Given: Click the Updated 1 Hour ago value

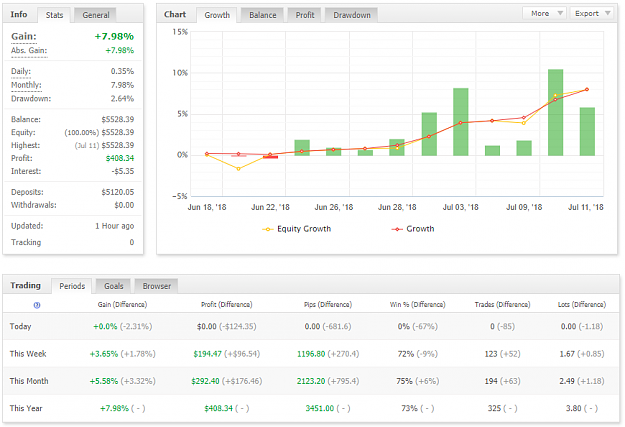Looking at the screenshot, I should pyautogui.click(x=114, y=226).
